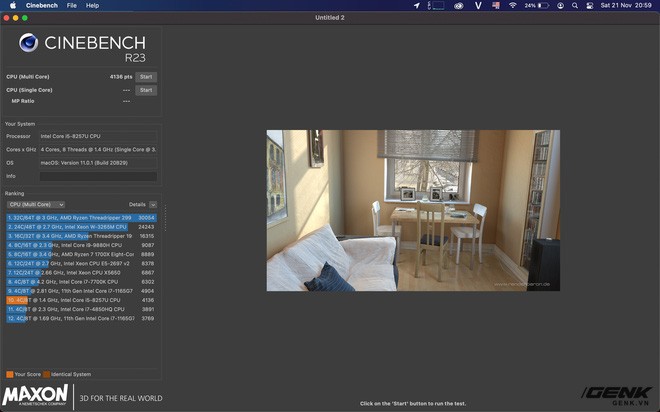Click the Creative Cloud menu bar icon
This screenshot has width=660, height=412.
tap(459, 6)
